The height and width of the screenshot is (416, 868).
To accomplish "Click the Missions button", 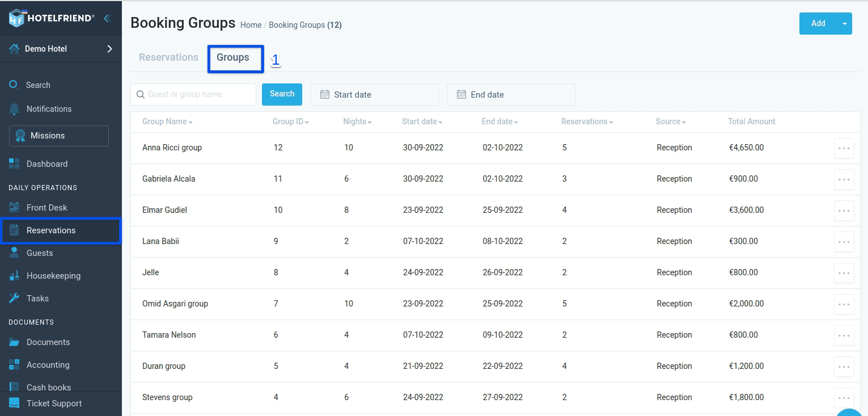I will click(x=59, y=136).
